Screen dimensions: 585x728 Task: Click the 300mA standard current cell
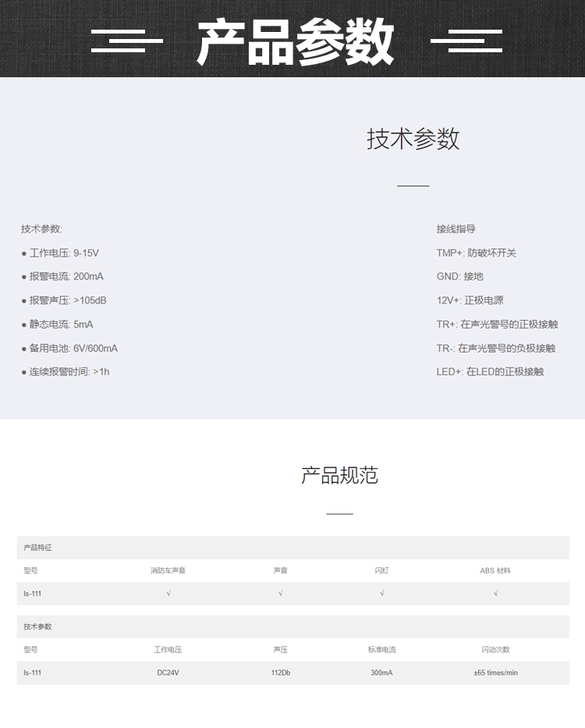click(381, 673)
